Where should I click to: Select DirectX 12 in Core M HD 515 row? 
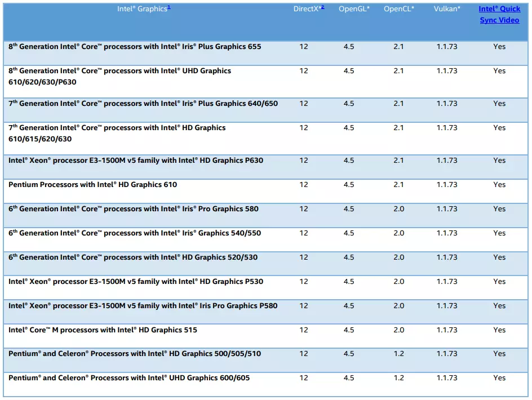(304, 330)
